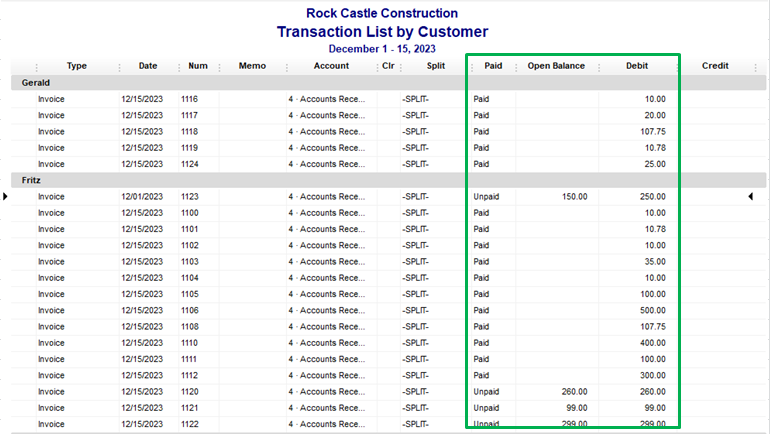Image resolution: width=770 pixels, height=434 pixels.
Task: Click the 25.00 debit amount
Action: pyautogui.click(x=655, y=164)
